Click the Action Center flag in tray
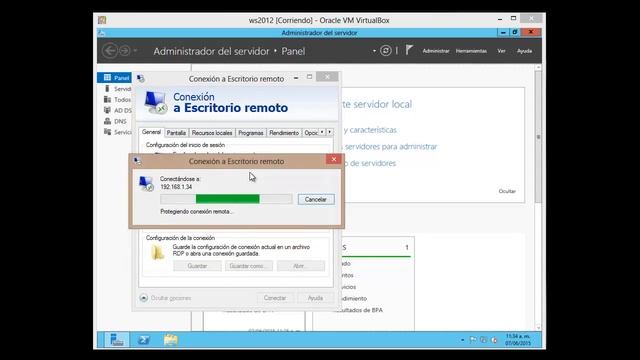The width and height of the screenshot is (640, 360). (x=473, y=340)
